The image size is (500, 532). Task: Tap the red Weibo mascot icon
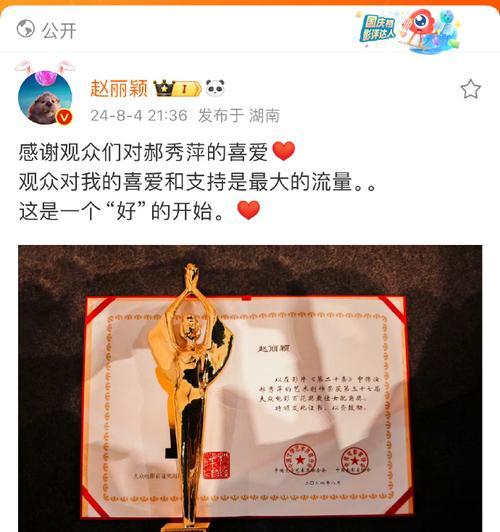[x=419, y=28]
